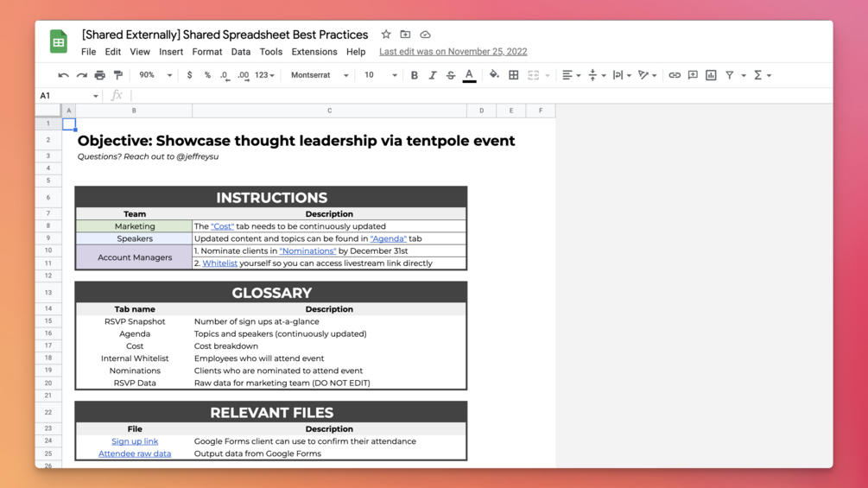Toggle bold formatting
Viewport: 868px width, 488px height.
(x=414, y=75)
